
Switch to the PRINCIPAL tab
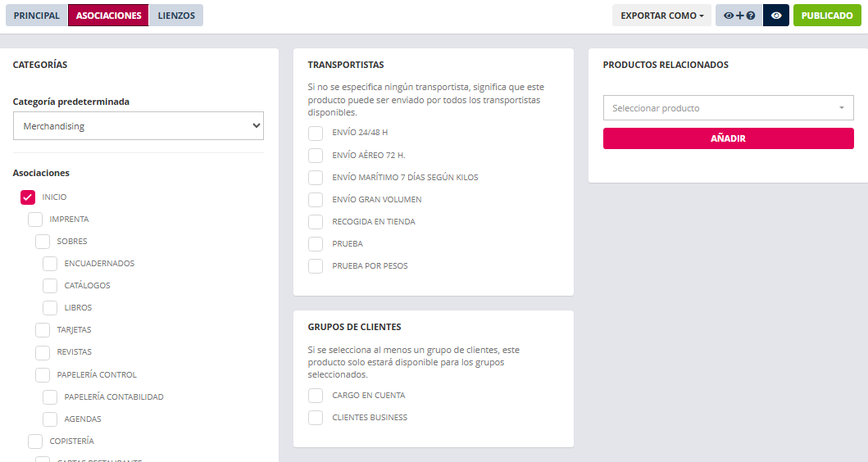(37, 16)
